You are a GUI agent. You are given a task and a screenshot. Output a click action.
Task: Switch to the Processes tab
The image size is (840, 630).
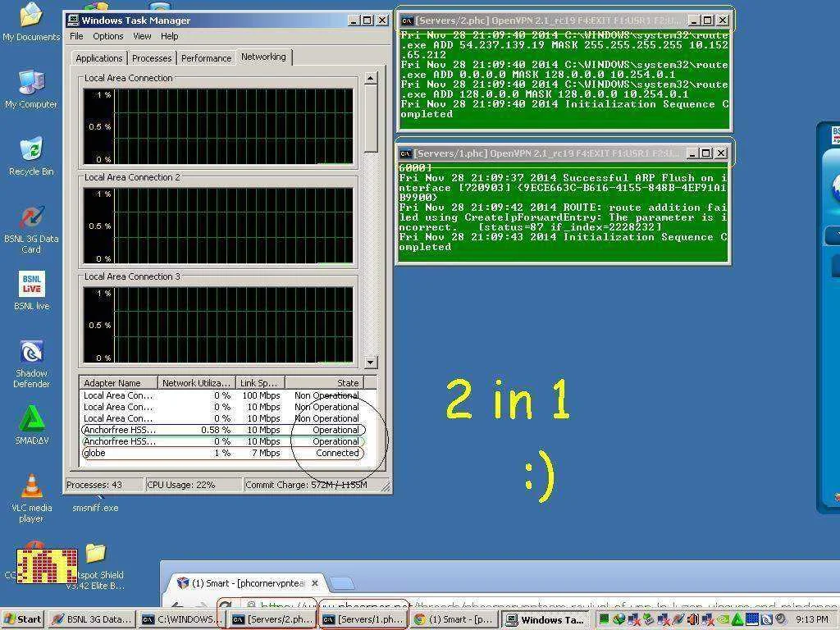[x=152, y=58]
